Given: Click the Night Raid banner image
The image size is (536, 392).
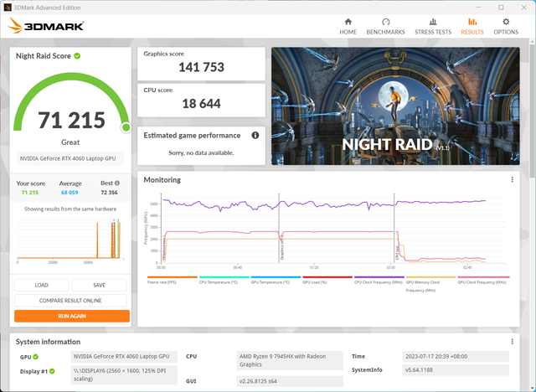Looking at the screenshot, I should [x=395, y=106].
